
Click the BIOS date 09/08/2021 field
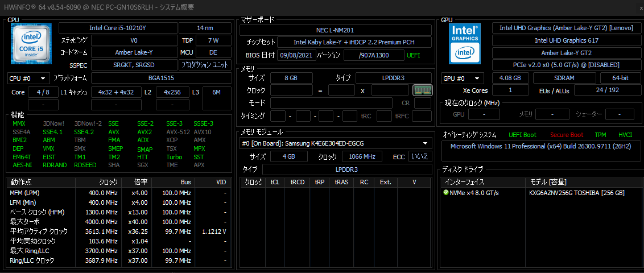tap(296, 55)
